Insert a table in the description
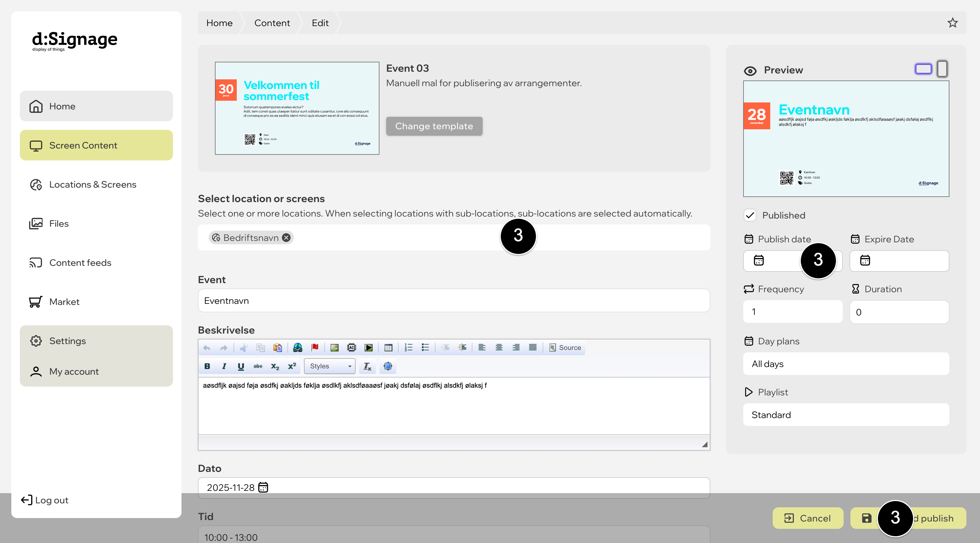980x543 pixels. pos(388,347)
